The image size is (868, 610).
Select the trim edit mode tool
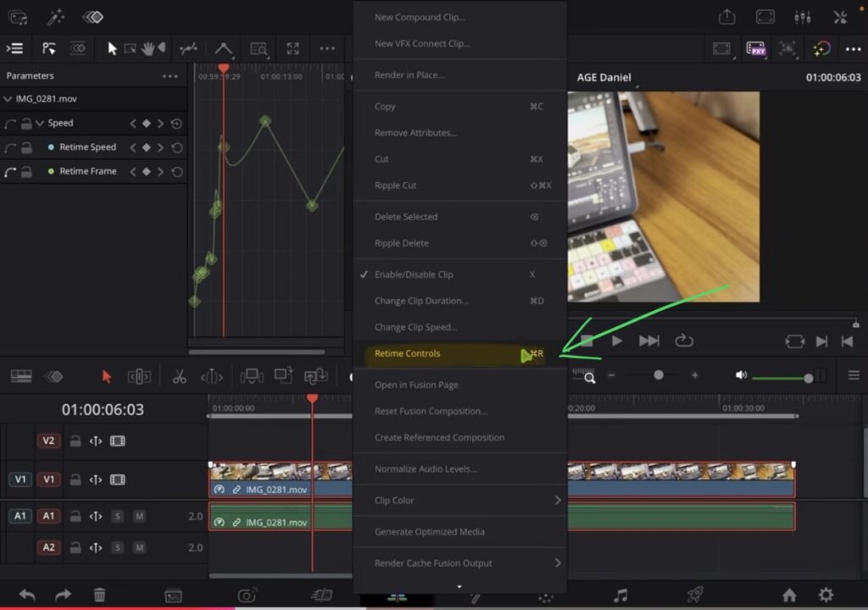click(x=139, y=377)
